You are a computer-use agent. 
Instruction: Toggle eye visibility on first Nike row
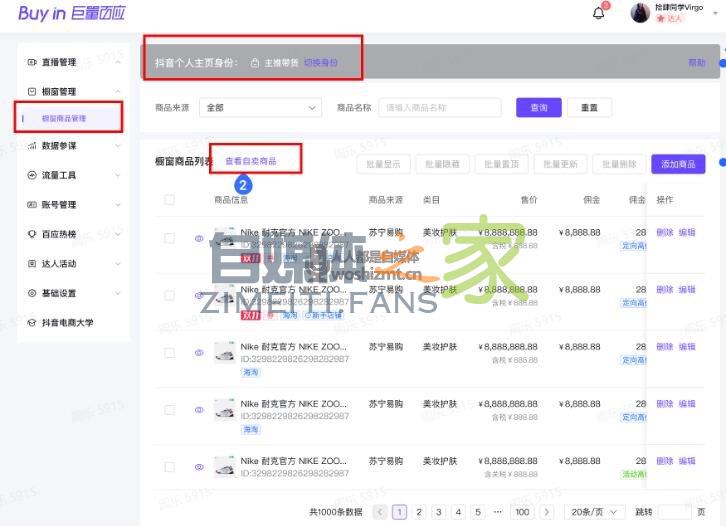(x=199, y=238)
